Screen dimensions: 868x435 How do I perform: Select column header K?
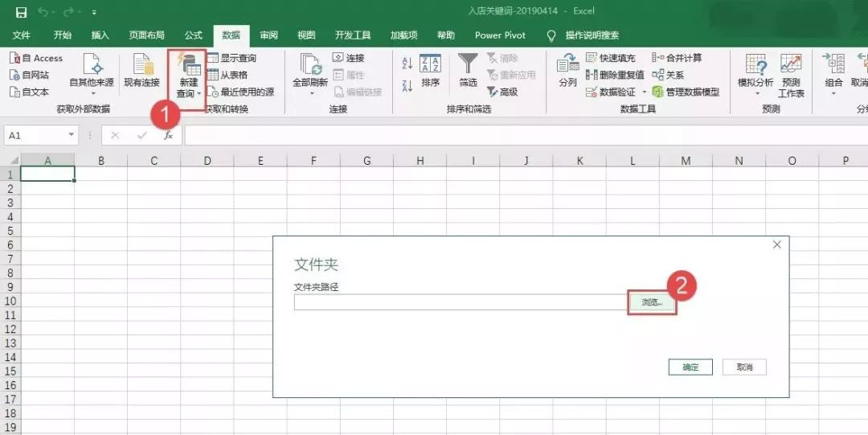pyautogui.click(x=579, y=160)
